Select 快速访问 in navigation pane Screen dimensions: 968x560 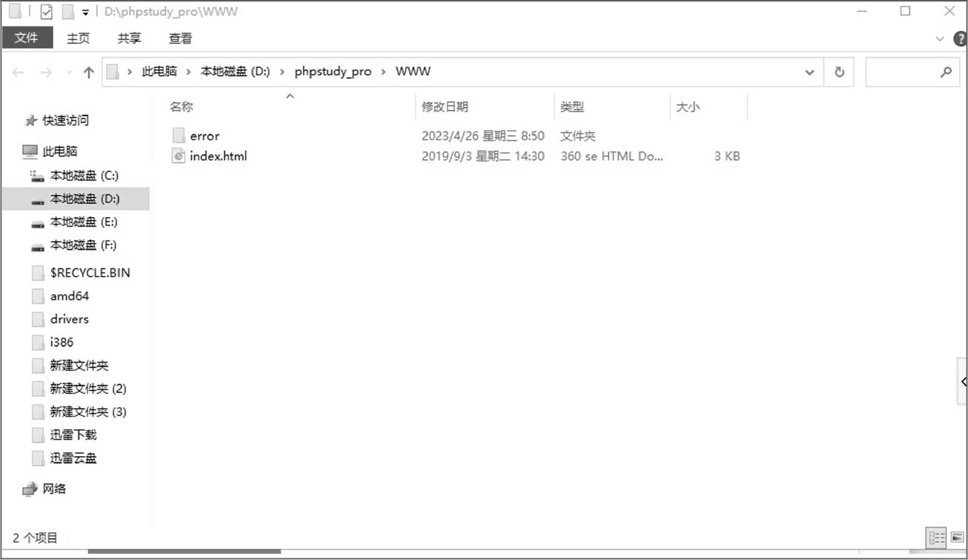click(x=65, y=120)
